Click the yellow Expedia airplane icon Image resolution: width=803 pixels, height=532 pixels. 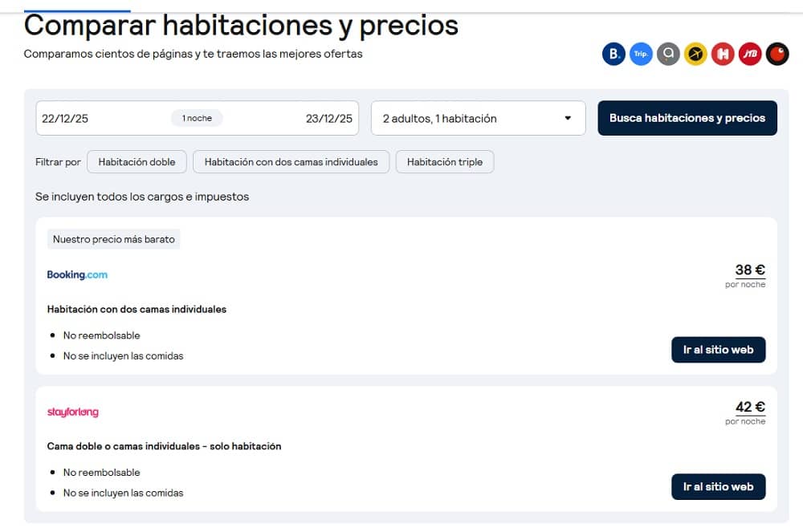(x=695, y=54)
